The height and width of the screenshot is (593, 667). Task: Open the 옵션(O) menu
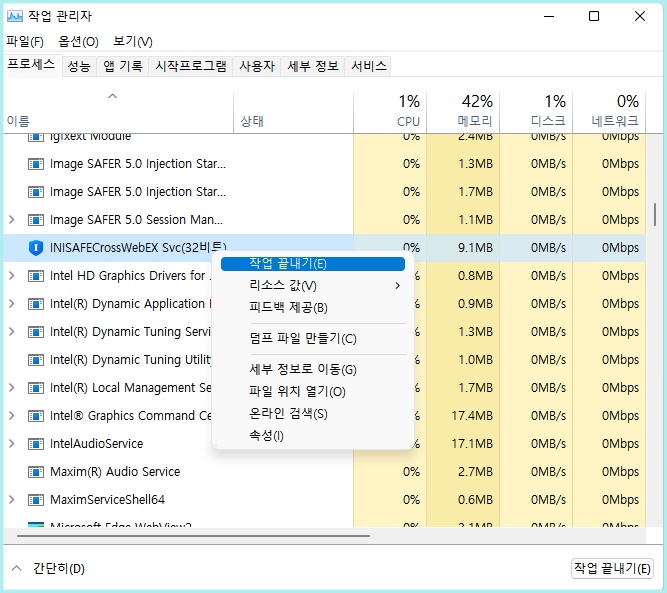tap(78, 42)
